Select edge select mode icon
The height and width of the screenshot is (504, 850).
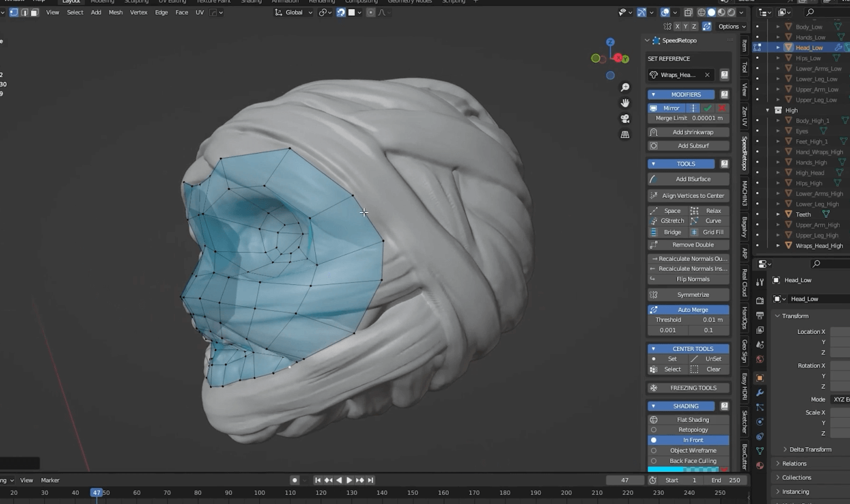tap(24, 12)
